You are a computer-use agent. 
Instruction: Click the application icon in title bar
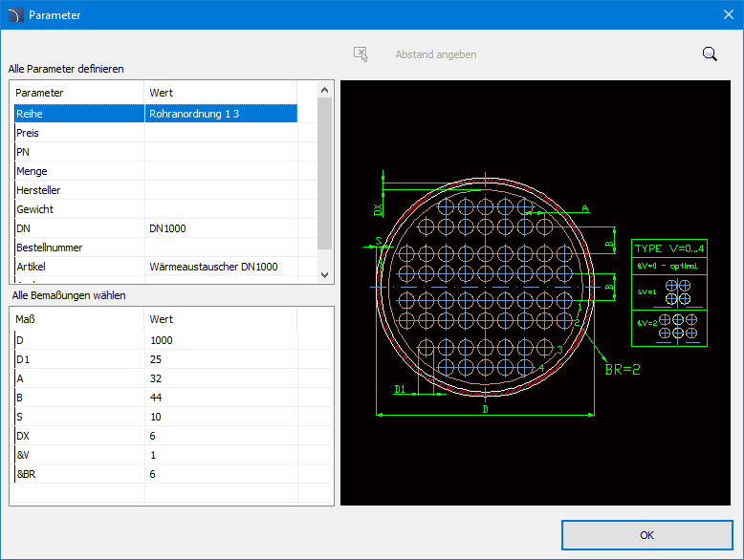pos(14,15)
